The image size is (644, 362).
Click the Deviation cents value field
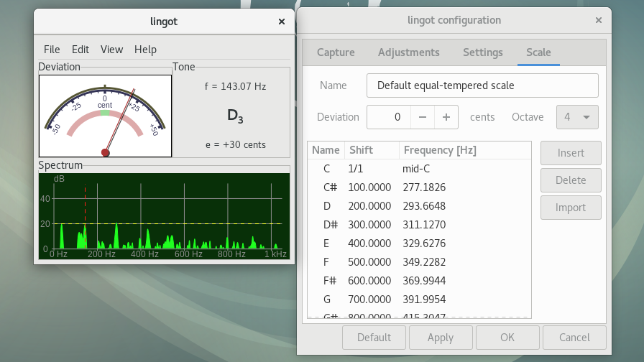click(x=389, y=117)
